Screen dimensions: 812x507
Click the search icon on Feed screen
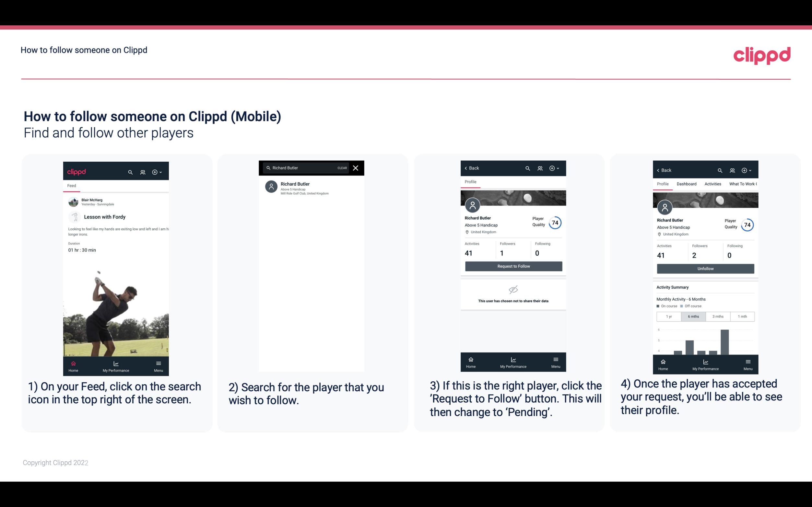(130, 171)
